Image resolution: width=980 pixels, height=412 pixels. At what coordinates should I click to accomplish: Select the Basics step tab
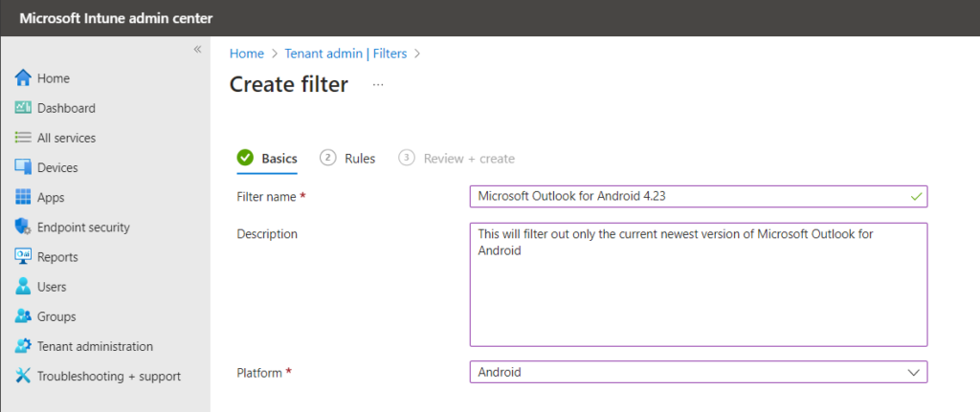(x=268, y=159)
